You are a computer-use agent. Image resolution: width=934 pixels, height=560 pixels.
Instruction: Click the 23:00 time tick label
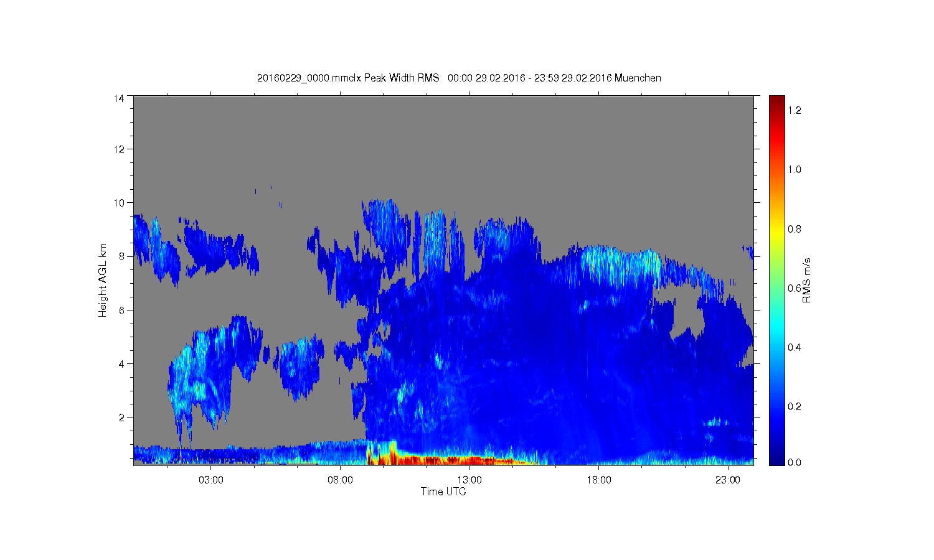728,480
